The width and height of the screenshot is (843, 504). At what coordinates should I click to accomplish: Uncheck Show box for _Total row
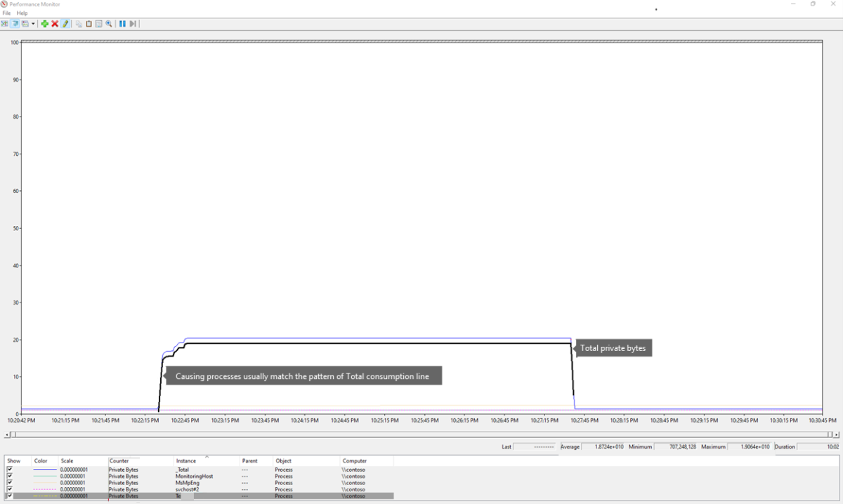coord(9,470)
